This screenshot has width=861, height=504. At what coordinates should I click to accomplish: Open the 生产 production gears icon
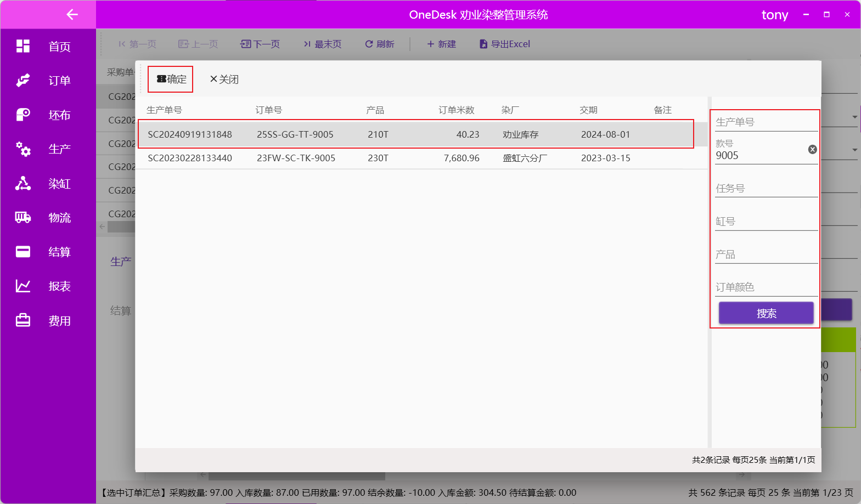coord(23,149)
